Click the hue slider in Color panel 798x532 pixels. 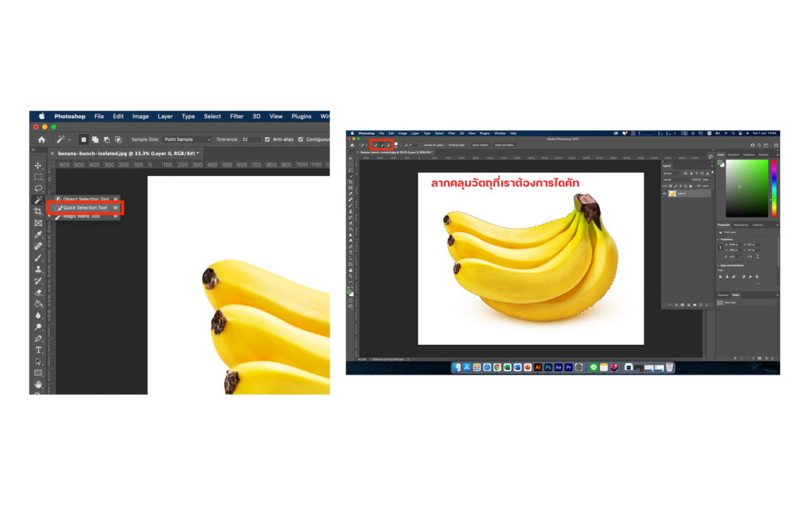coord(774,188)
